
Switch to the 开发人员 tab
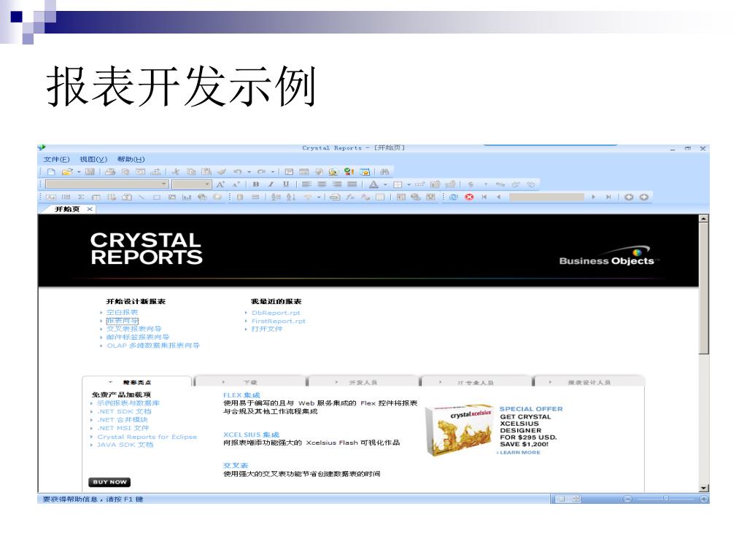pyautogui.click(x=363, y=382)
